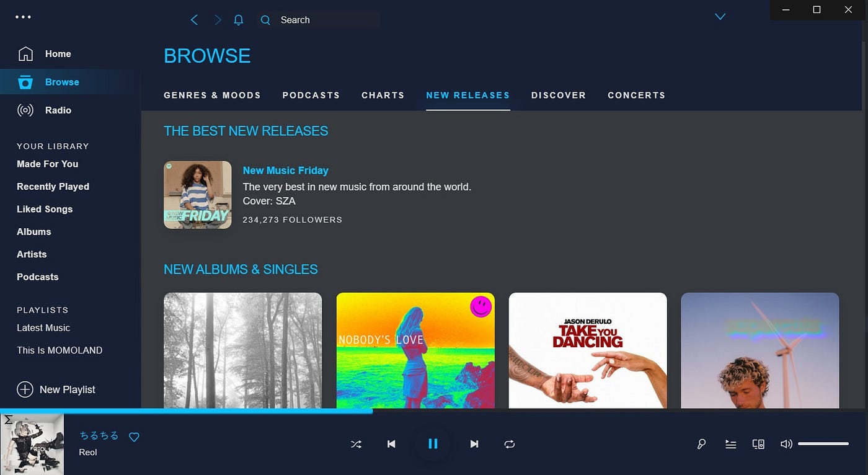
Task: Switch to the Discover tab
Action: coord(559,95)
